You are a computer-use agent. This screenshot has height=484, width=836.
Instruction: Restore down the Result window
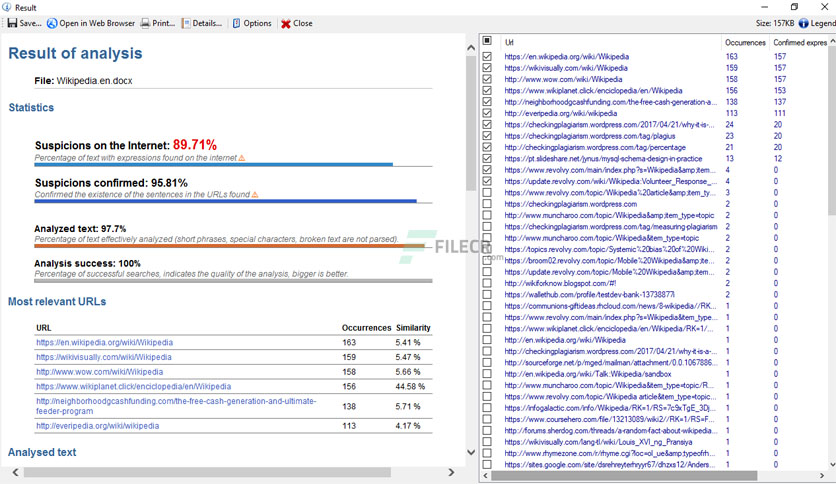coord(794,7)
